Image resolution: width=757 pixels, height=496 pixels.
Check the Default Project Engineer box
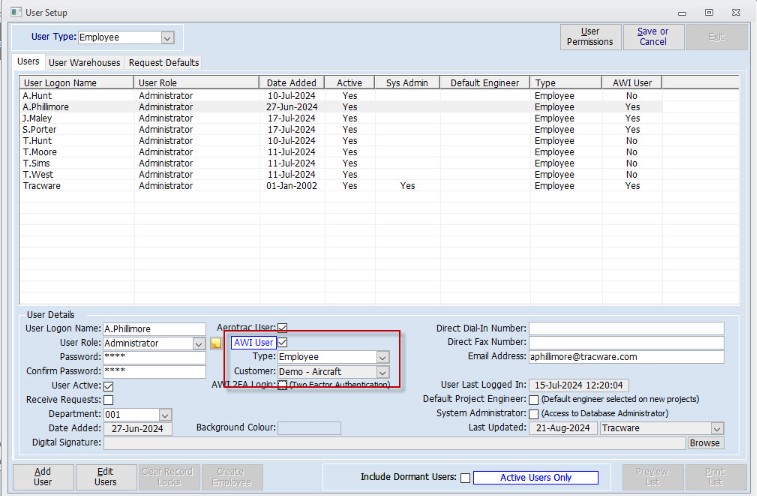pyautogui.click(x=534, y=400)
